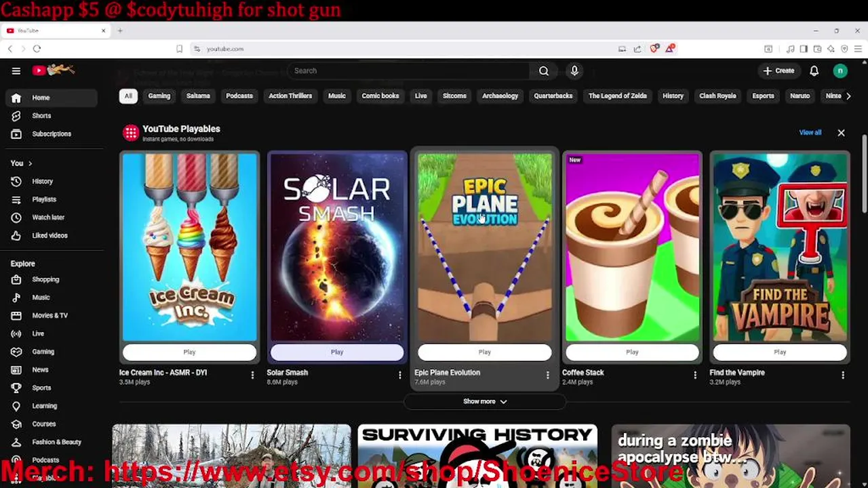Open Learning under Explore
868x488 pixels.
pyautogui.click(x=52, y=406)
